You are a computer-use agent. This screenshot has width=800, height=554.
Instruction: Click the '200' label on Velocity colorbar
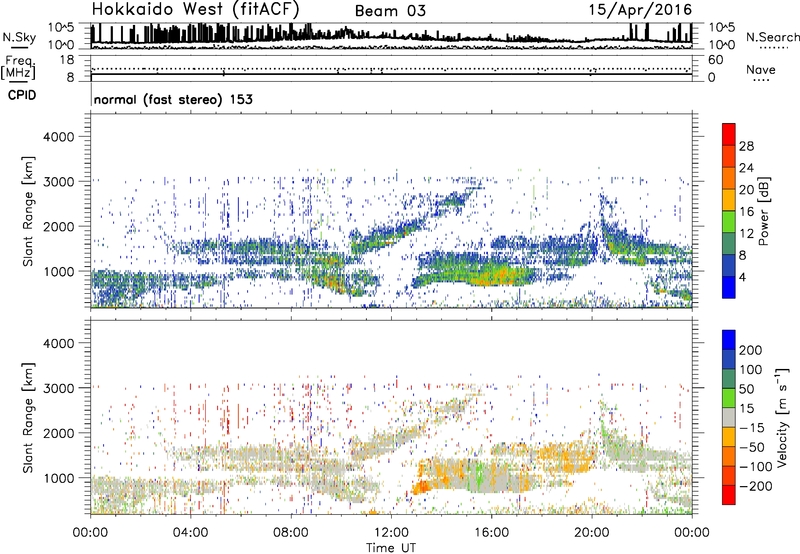751,350
